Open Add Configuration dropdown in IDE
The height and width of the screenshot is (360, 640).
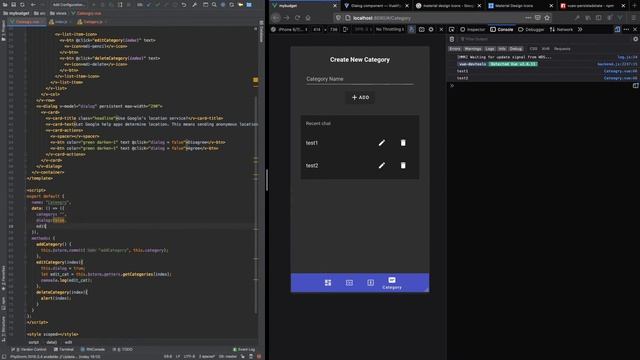(x=69, y=5)
